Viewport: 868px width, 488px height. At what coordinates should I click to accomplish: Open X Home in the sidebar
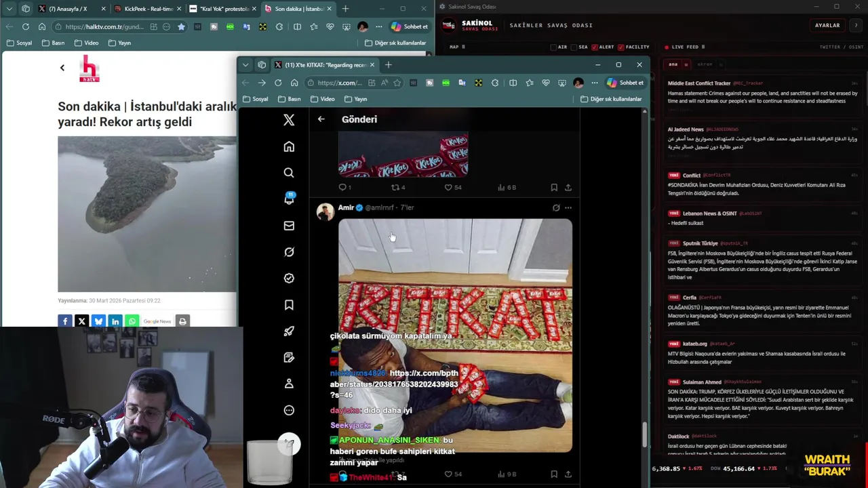pyautogui.click(x=289, y=146)
